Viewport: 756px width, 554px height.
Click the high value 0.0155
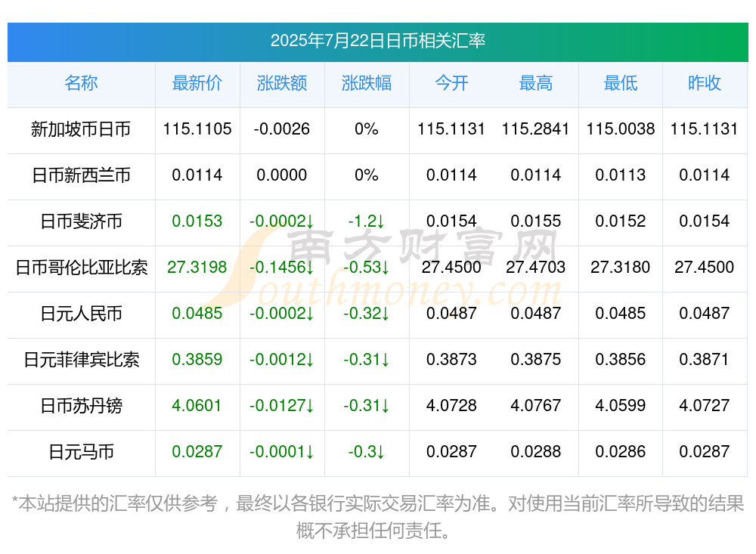pos(536,221)
